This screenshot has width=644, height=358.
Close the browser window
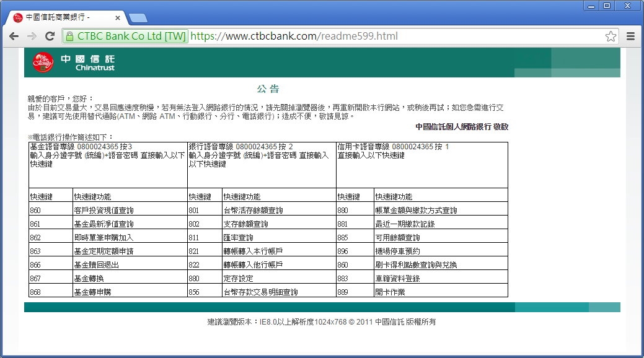627,6
